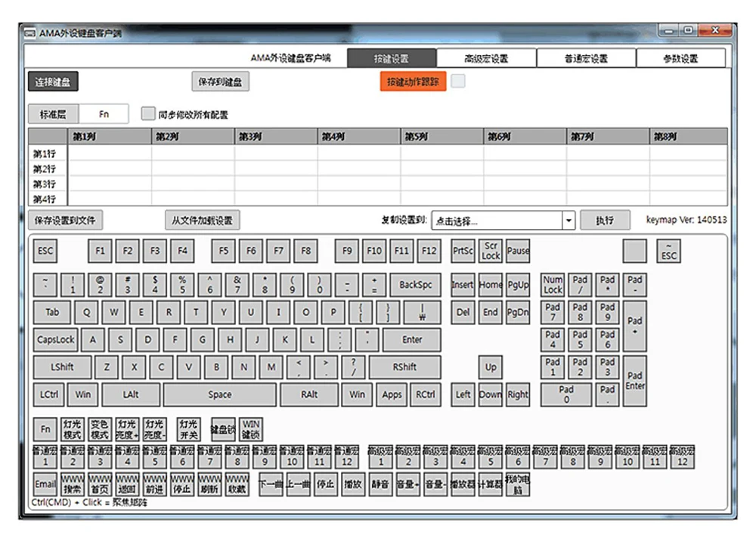The width and height of the screenshot is (756, 538).
Task: Select the Pad 0 key
Action: 566,394
